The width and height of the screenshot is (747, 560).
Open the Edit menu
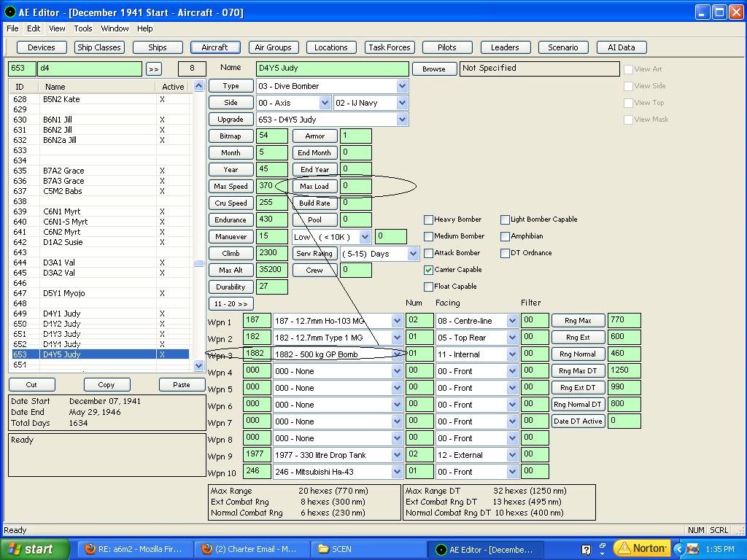(34, 28)
